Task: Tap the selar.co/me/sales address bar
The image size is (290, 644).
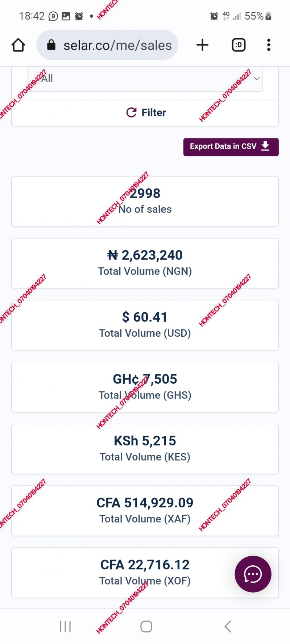Action: coord(107,45)
